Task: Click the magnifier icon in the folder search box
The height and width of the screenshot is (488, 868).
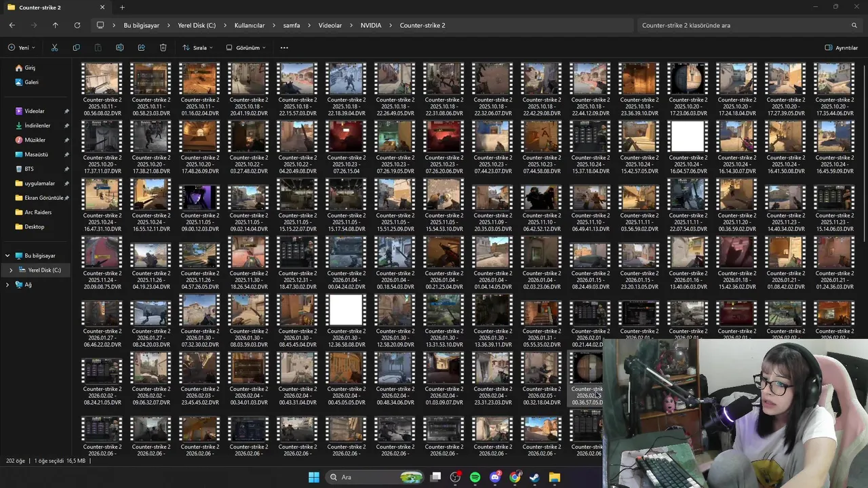Action: (854, 25)
